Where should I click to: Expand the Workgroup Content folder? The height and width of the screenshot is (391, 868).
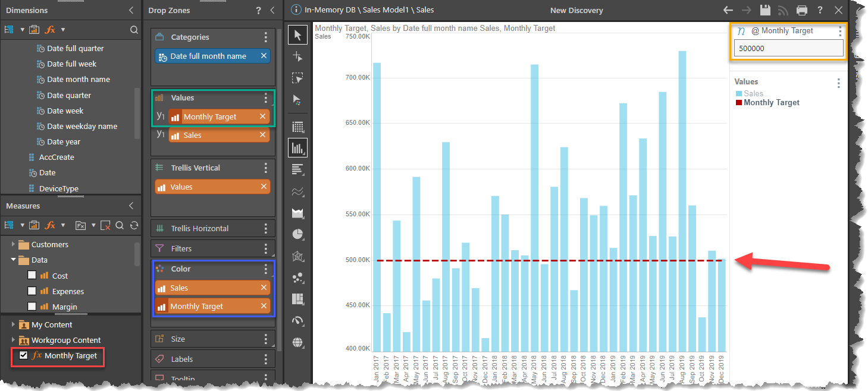[14, 340]
